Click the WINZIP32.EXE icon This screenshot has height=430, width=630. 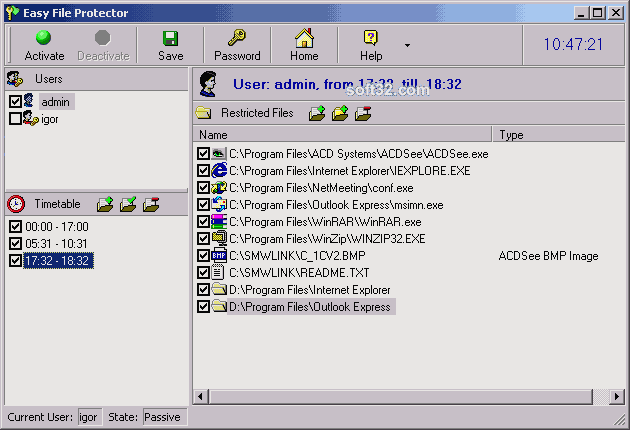219,238
